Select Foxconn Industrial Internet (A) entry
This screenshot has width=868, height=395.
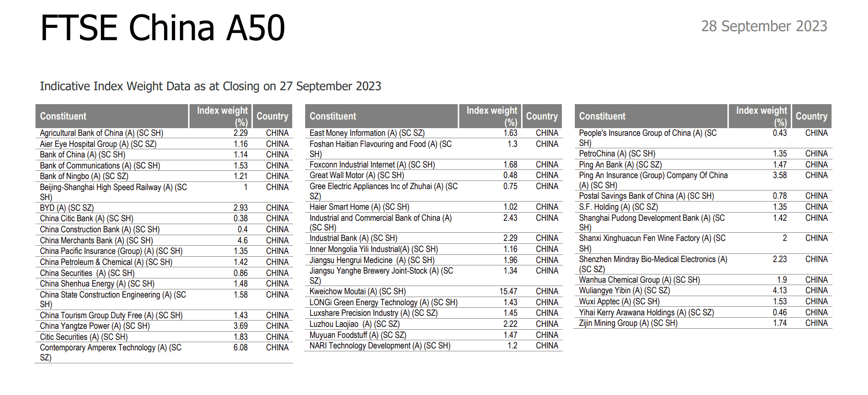pos(372,165)
